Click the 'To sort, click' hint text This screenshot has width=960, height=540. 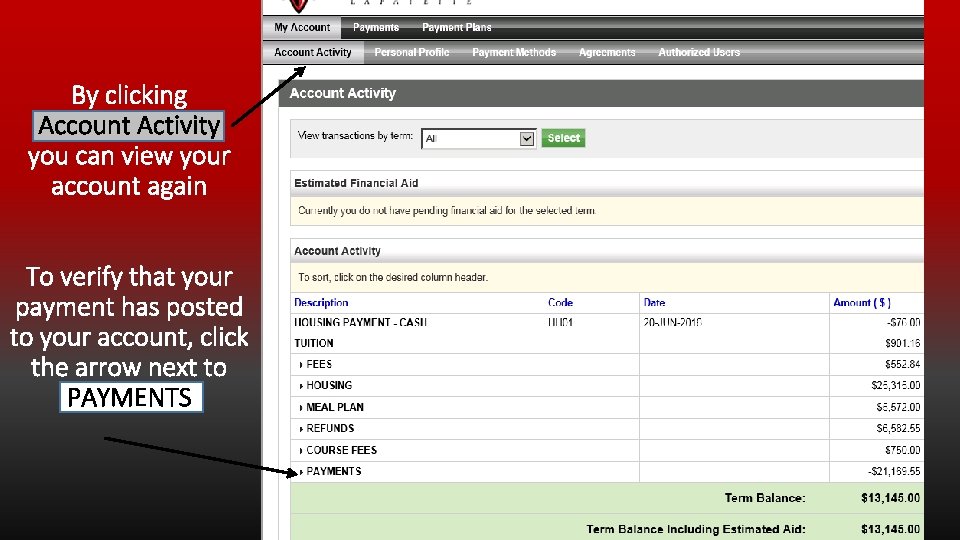(x=393, y=277)
